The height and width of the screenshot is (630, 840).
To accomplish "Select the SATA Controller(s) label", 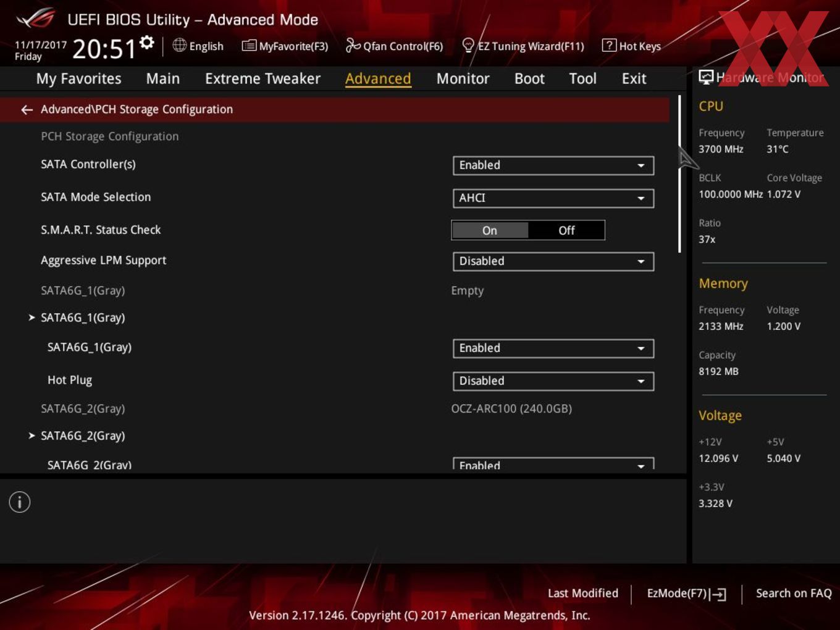I will 88,164.
